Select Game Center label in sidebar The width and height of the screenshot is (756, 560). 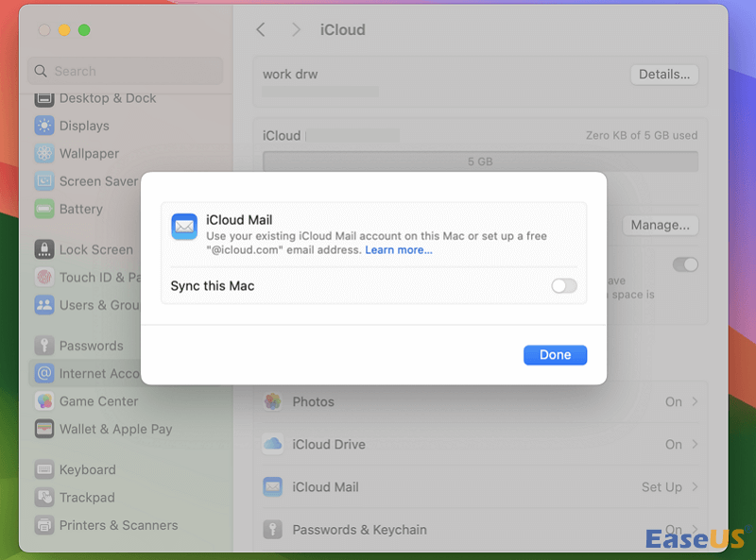99,401
